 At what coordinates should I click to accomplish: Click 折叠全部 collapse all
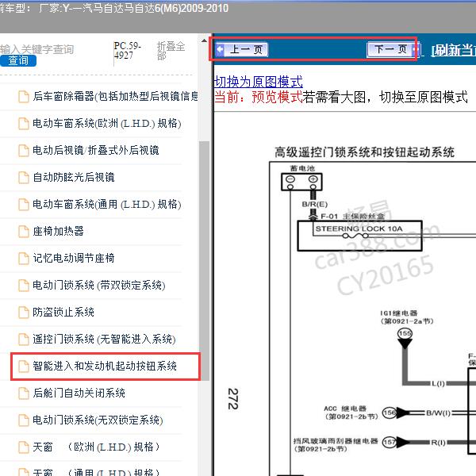click(171, 51)
